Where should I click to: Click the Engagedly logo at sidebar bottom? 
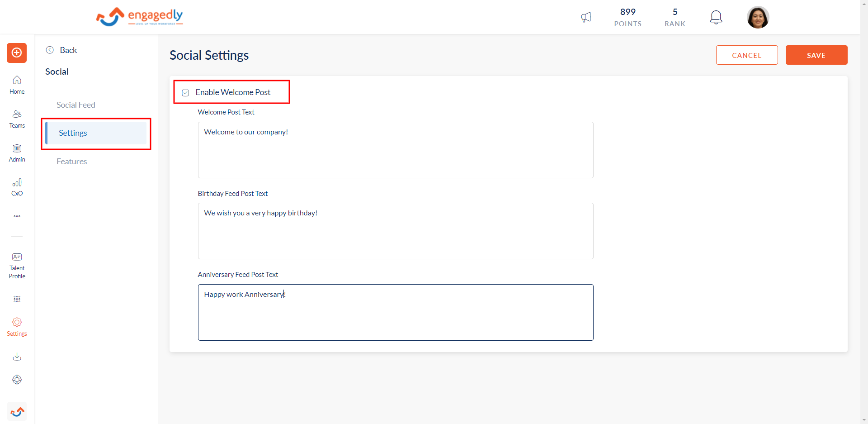(x=17, y=412)
